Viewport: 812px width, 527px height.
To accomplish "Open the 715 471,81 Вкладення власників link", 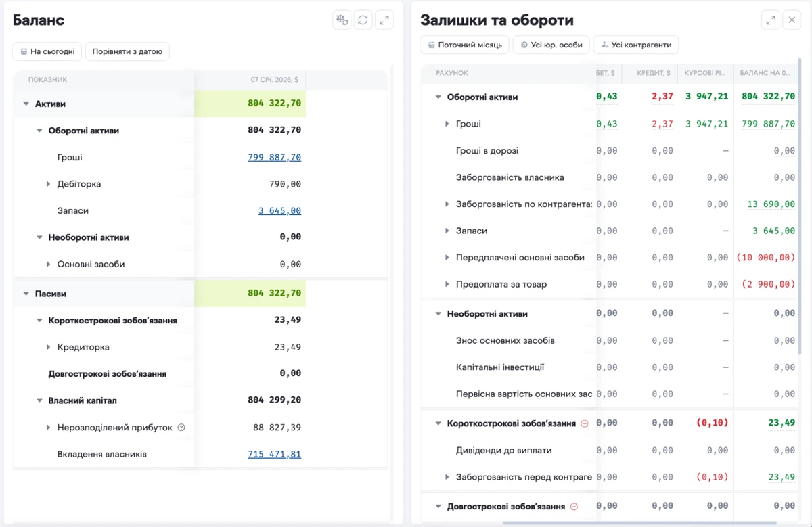I will click(274, 455).
